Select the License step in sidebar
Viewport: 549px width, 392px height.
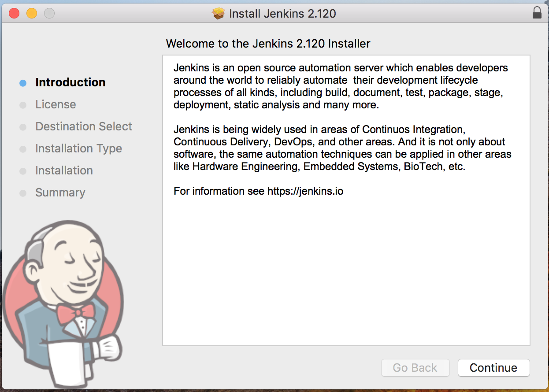56,104
